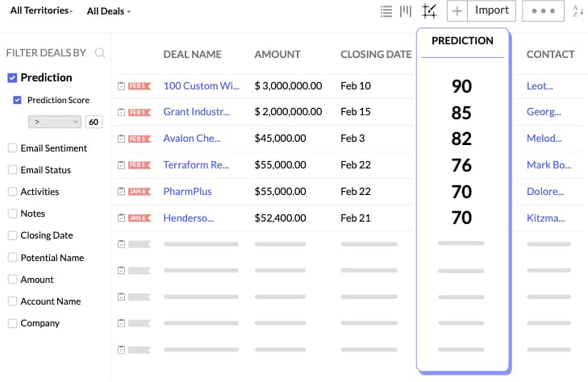Click the FEB 1 flag on Grant Industr... row
Image resolution: width=588 pixels, height=382 pixels.
[x=139, y=112]
